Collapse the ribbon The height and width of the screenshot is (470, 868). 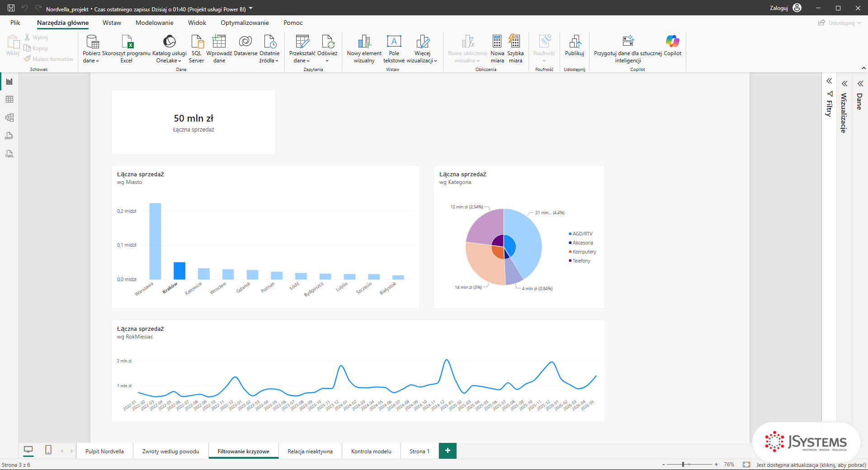863,68
